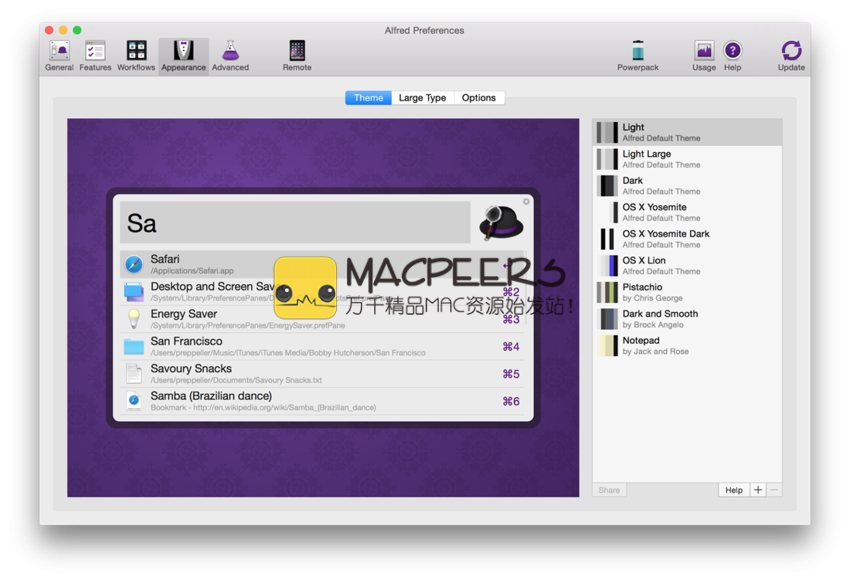
Task: Click Help button below theme list
Action: pos(733,490)
